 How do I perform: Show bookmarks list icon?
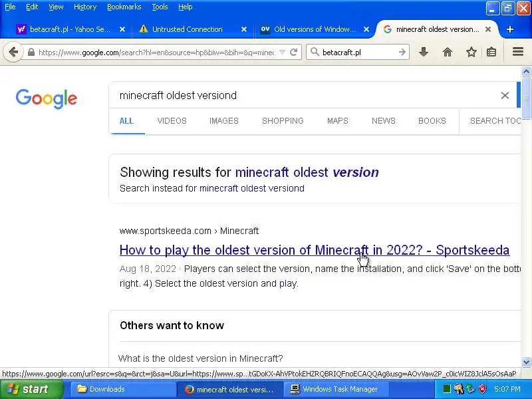491,52
